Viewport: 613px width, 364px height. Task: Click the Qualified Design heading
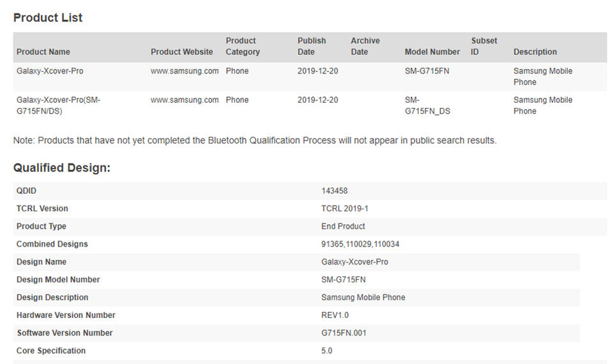(x=62, y=168)
